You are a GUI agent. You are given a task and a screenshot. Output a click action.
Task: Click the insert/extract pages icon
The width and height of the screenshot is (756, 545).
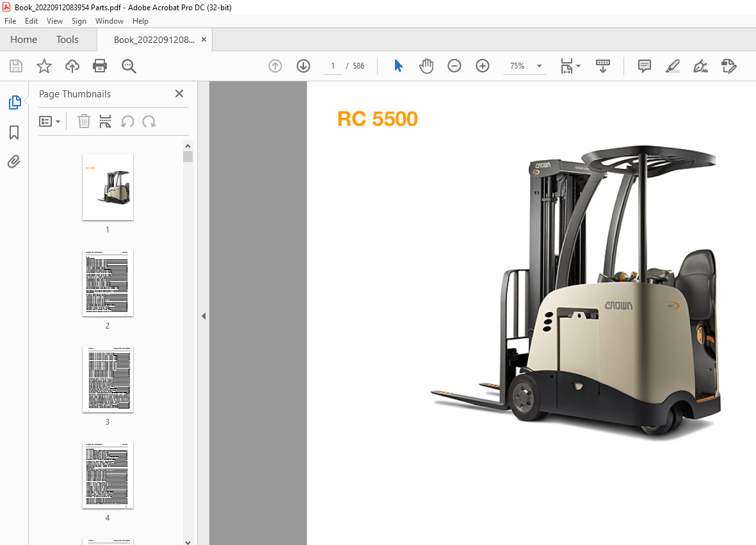click(x=105, y=122)
